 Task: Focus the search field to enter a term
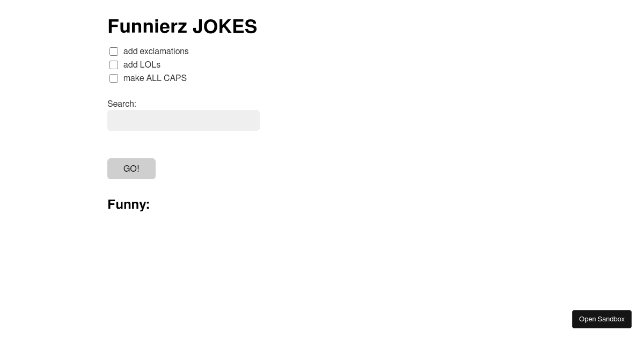coord(183,120)
